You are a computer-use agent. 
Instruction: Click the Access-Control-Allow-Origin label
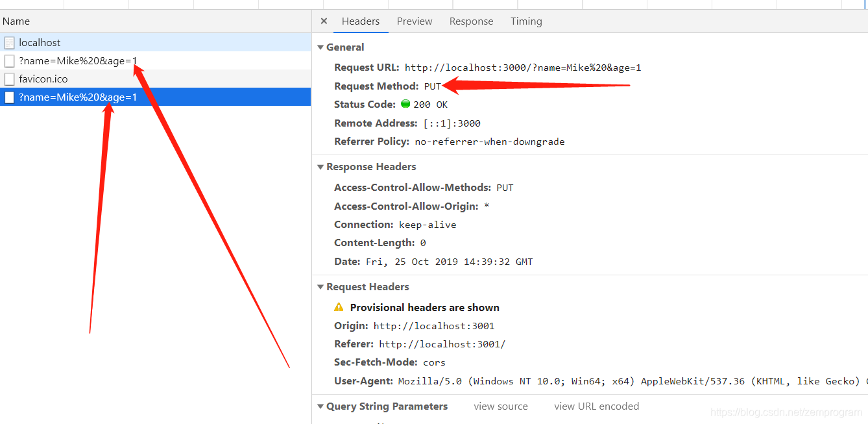(406, 206)
